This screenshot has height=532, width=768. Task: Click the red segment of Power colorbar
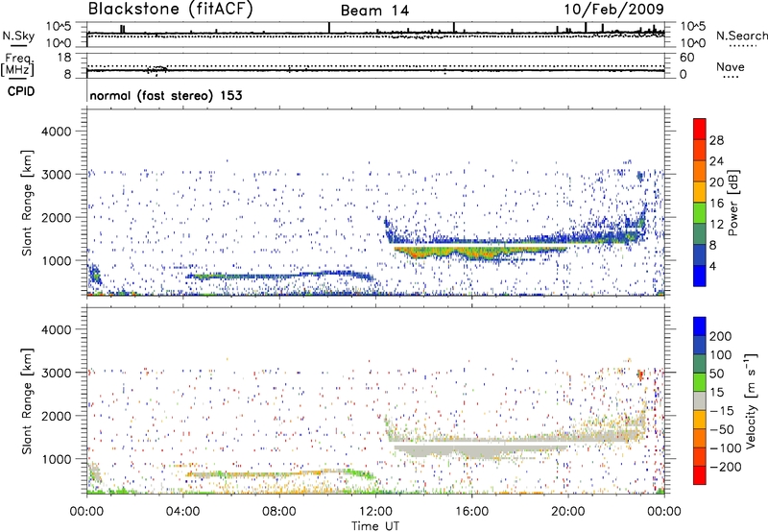point(700,129)
